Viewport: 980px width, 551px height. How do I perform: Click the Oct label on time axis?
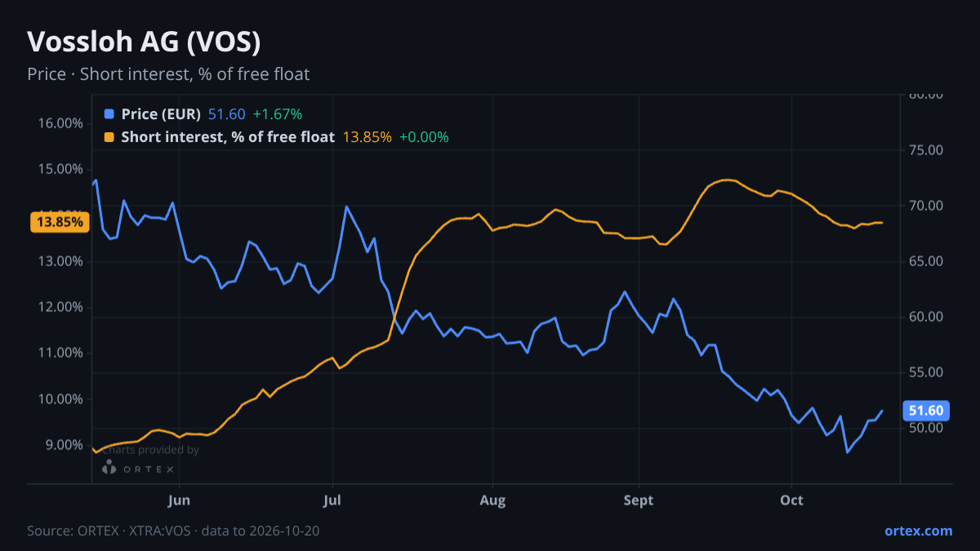tap(792, 500)
